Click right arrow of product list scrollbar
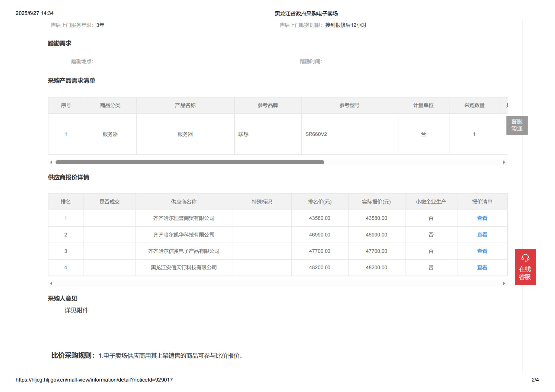Image resolution: width=555 pixels, height=392 pixels. pos(504,162)
